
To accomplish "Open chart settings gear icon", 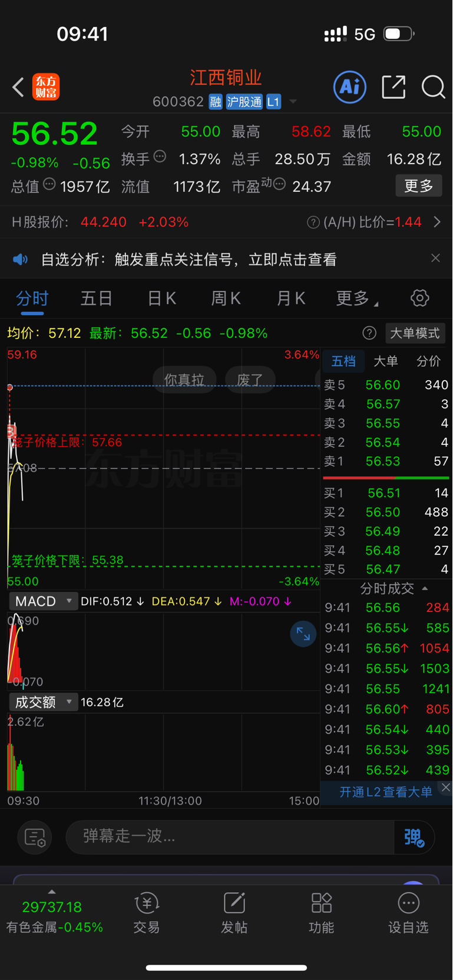I will [419, 298].
